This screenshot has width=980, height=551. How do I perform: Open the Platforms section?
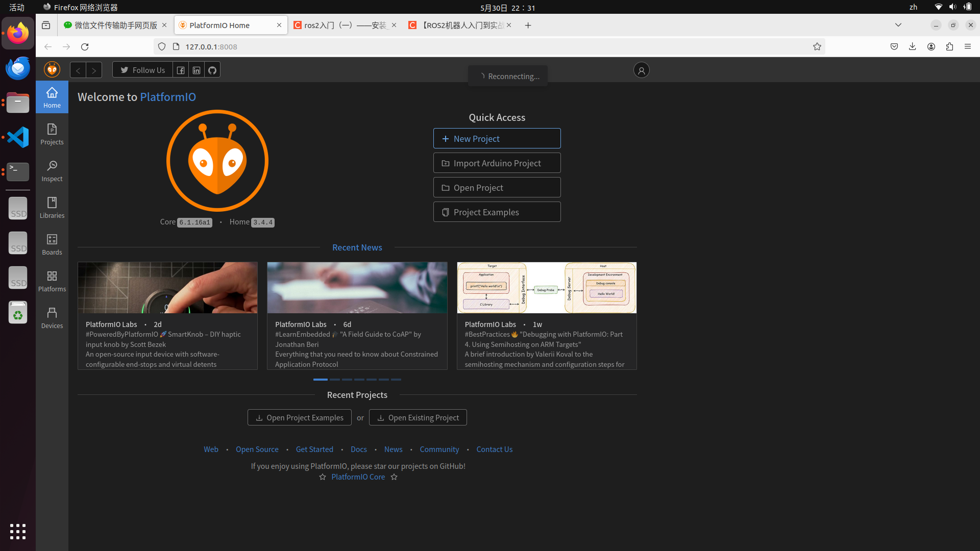pos(52,281)
